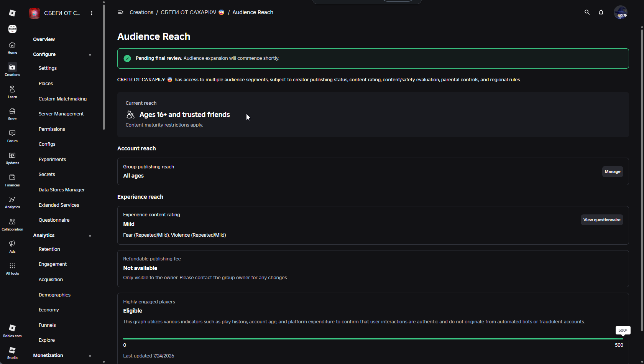The image size is (644, 364).
Task: Click the '500+' tooltip label
Action: pyautogui.click(x=623, y=330)
